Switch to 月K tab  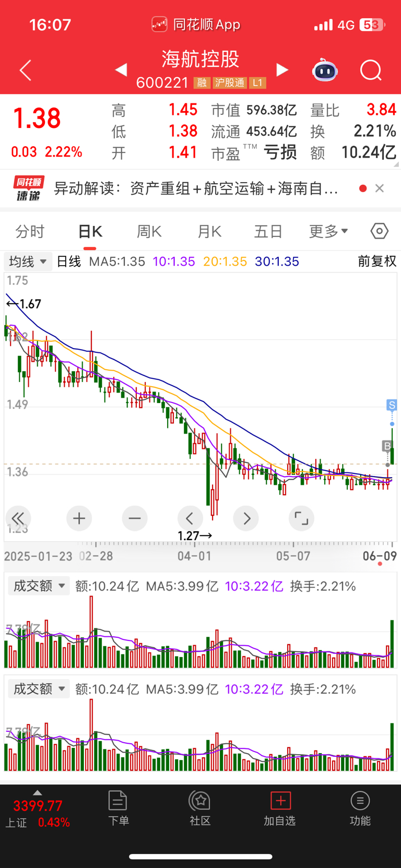coord(209,231)
